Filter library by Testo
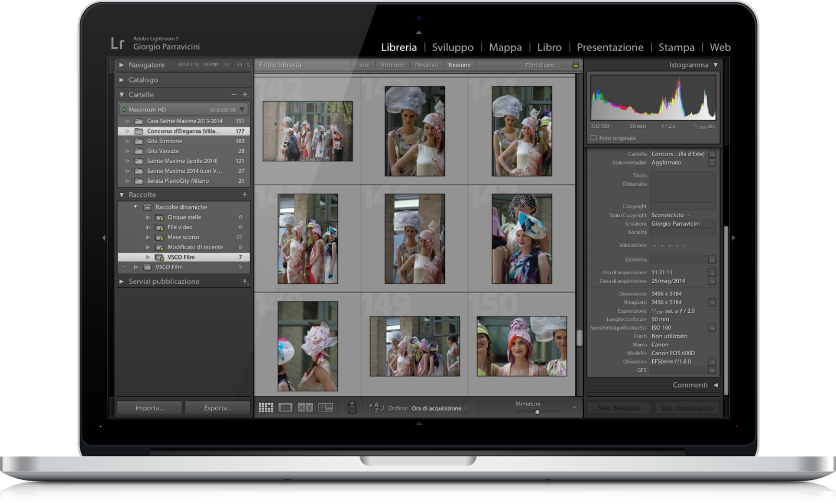The width and height of the screenshot is (836, 504). [x=363, y=65]
